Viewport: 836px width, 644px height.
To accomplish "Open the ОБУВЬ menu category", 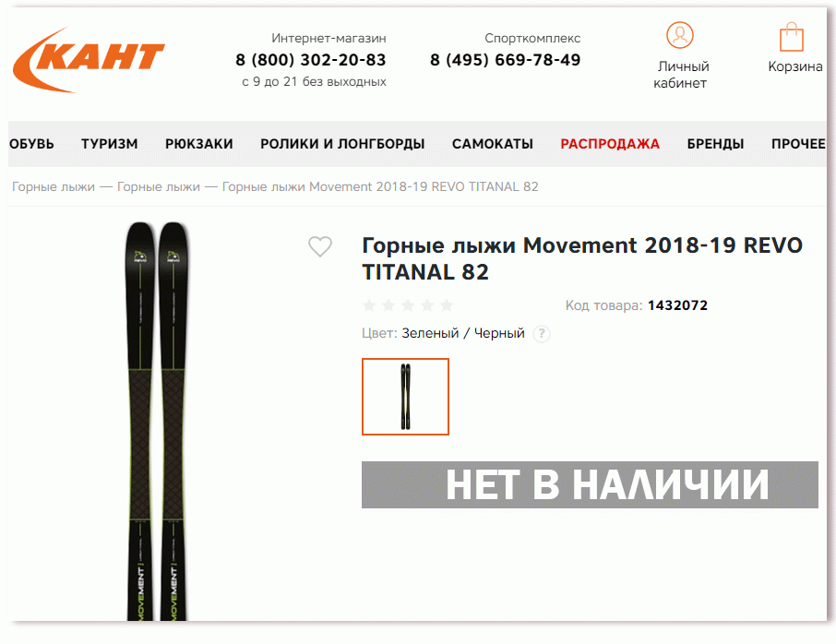I will [x=31, y=144].
